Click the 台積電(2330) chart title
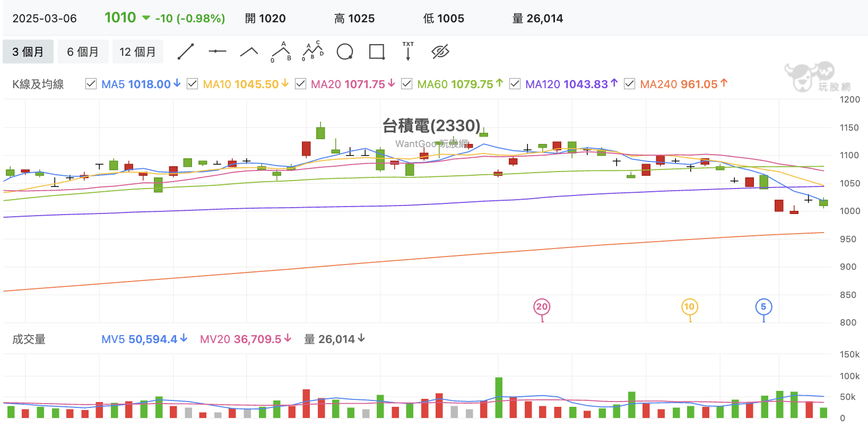Screen dimensions: 868x427 coord(431,126)
